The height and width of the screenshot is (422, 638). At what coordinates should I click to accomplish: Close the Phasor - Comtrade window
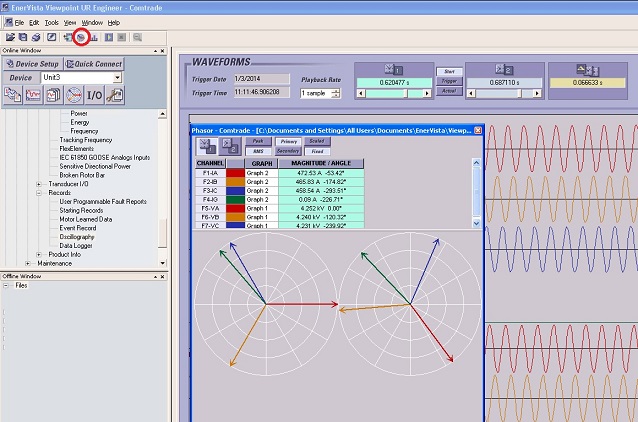pos(478,130)
